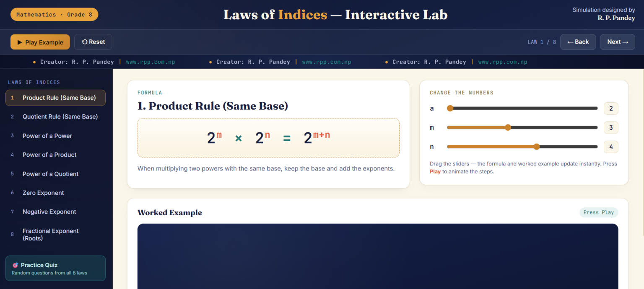Click the Press Play status badge
This screenshot has height=289, width=644.
[x=599, y=212]
